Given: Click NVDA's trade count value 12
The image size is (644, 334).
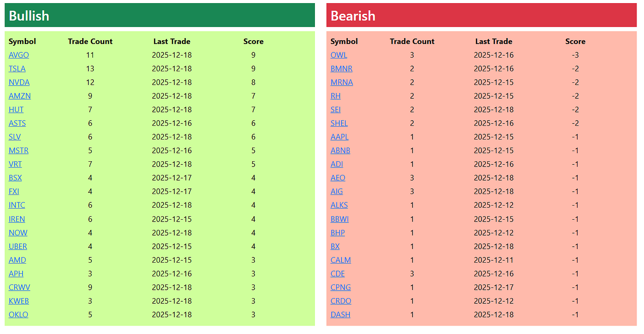Looking at the screenshot, I should pos(90,82).
